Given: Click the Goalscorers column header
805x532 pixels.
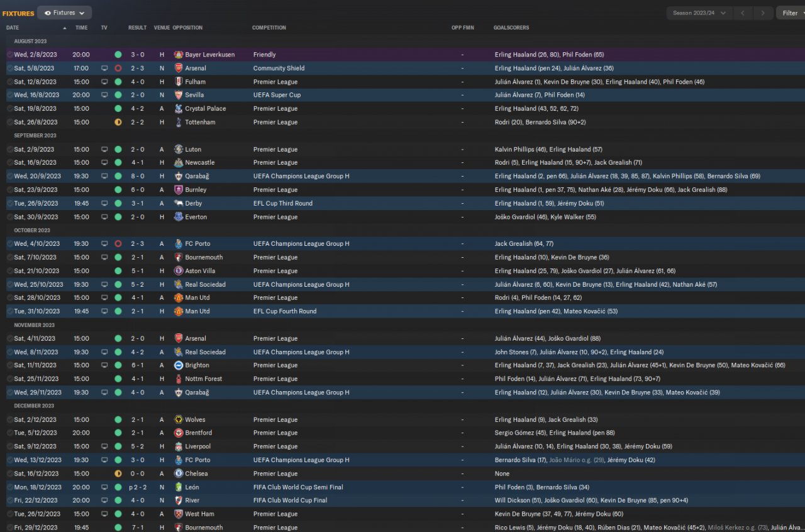Looking at the screenshot, I should 511,28.
